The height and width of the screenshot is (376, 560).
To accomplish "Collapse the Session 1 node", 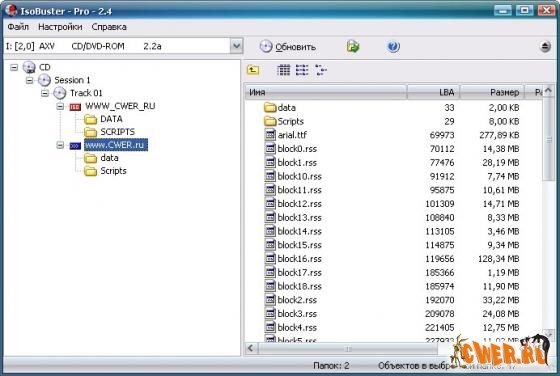I will pos(29,80).
